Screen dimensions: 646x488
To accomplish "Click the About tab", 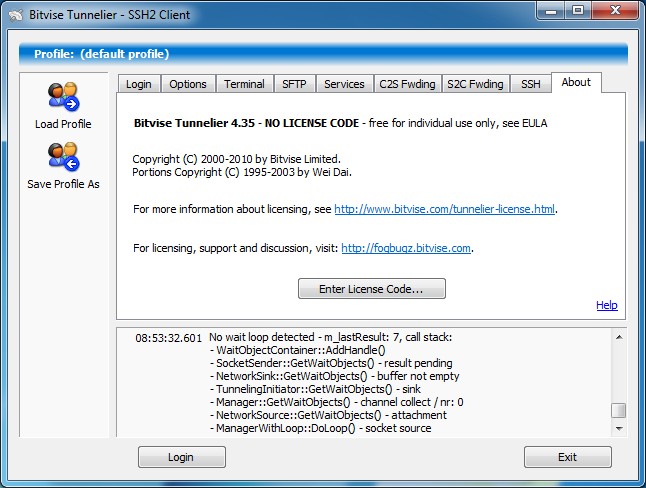I will 576,83.
